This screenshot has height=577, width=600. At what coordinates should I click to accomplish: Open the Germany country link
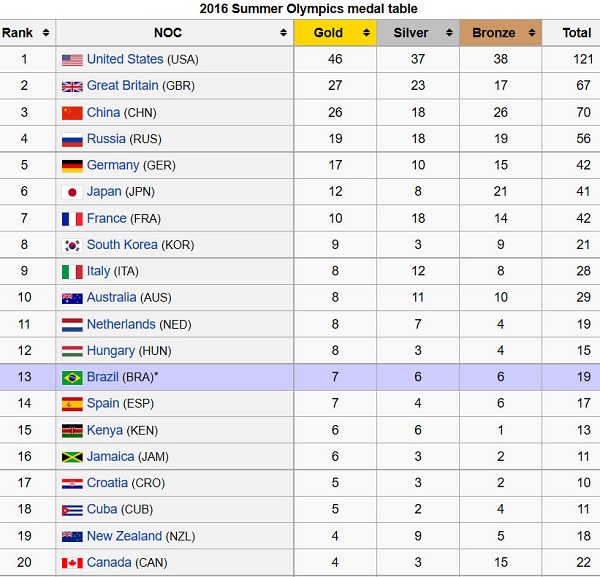point(113,165)
